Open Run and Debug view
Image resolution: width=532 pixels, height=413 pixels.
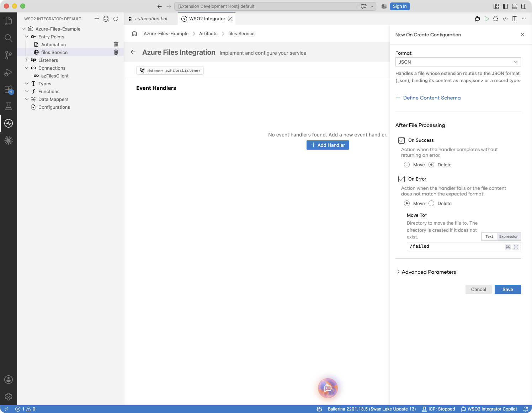click(x=9, y=72)
